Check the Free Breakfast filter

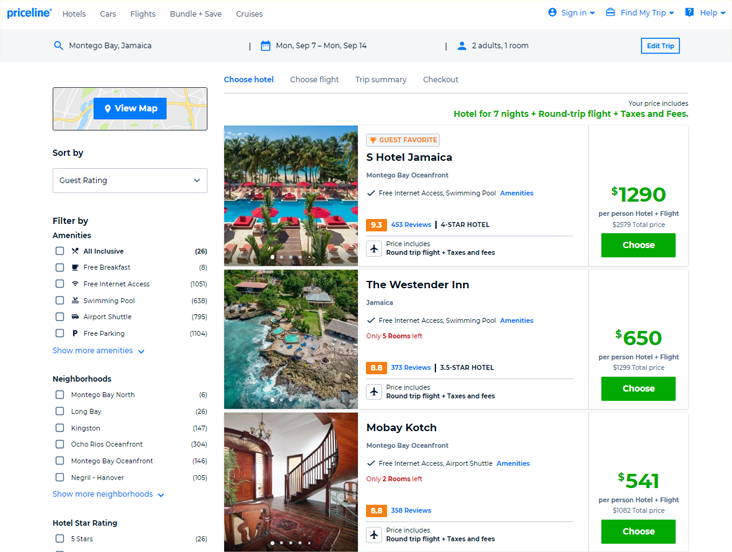point(60,268)
